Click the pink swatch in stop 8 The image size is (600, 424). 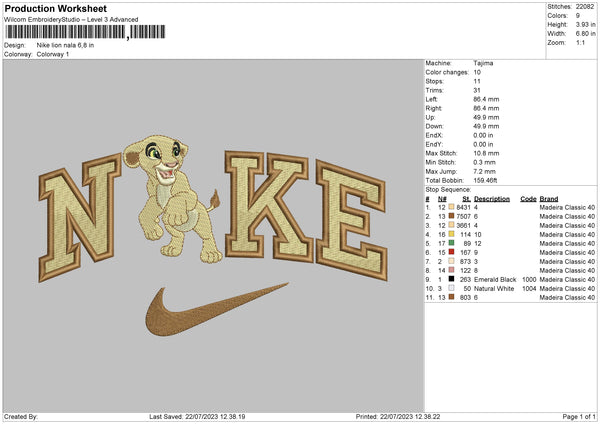452,271
